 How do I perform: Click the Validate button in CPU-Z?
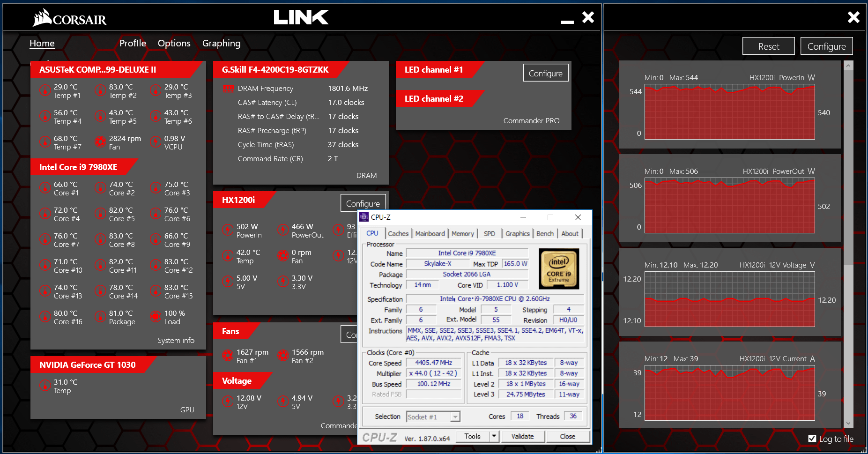[523, 436]
